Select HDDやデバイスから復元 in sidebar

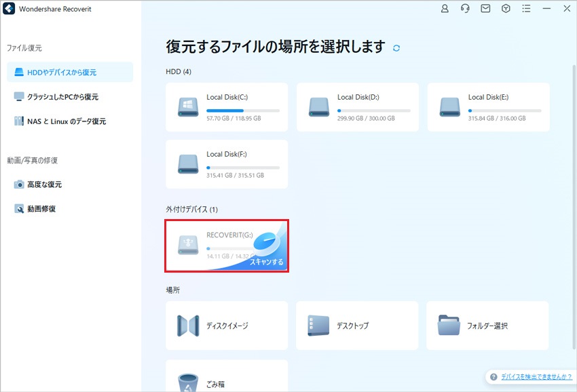70,72
